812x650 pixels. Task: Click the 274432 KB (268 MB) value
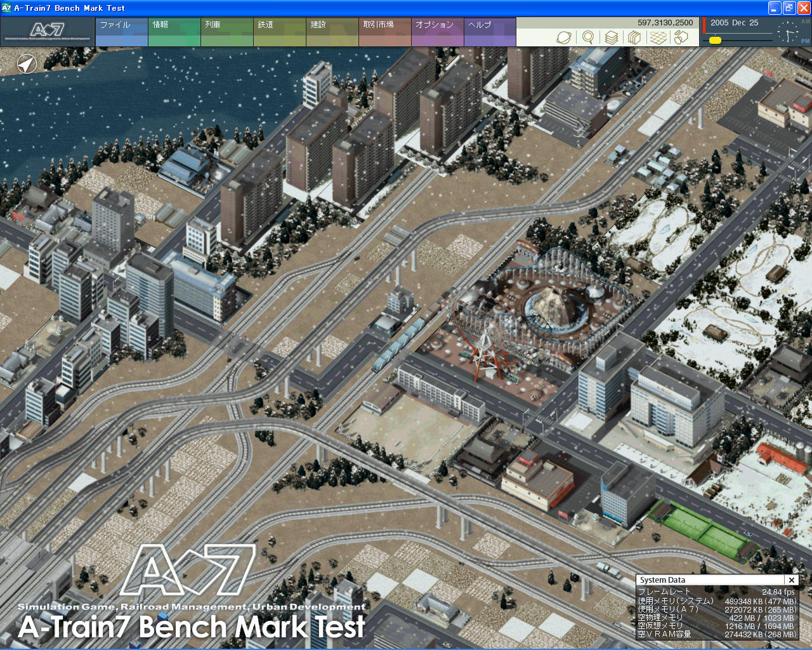tap(761, 634)
